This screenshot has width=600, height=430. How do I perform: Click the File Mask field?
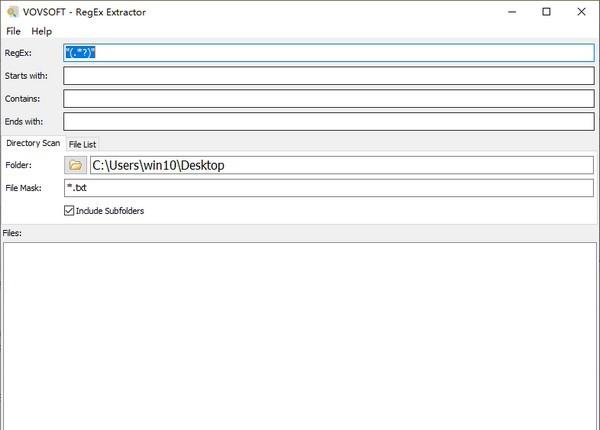click(329, 188)
